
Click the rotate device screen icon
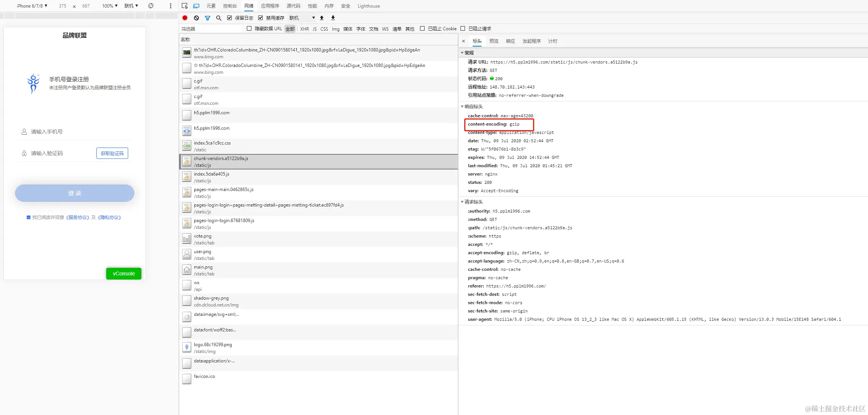tap(151, 6)
